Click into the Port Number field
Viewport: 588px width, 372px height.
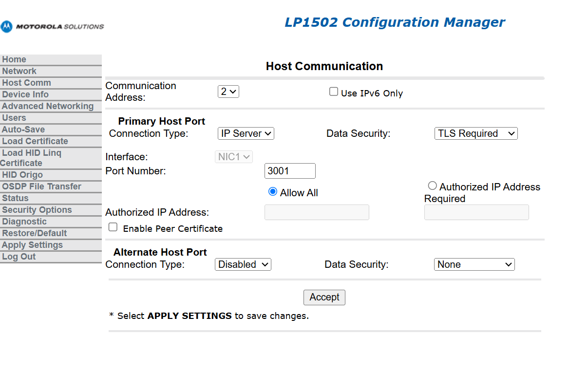[290, 171]
